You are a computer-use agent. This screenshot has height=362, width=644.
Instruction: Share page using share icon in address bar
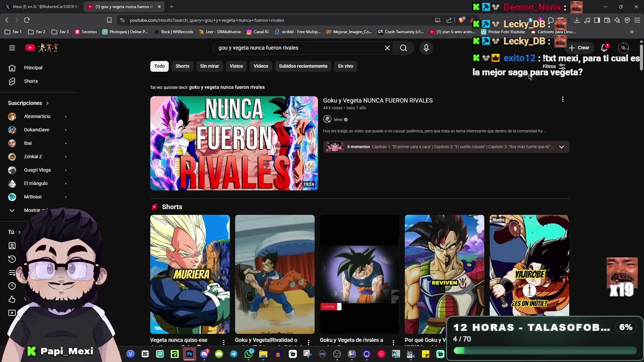[x=449, y=20]
